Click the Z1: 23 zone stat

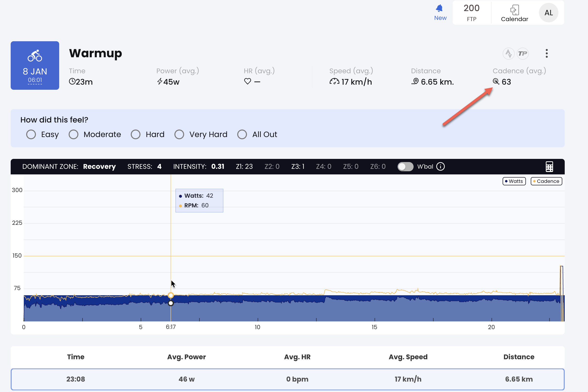244,166
